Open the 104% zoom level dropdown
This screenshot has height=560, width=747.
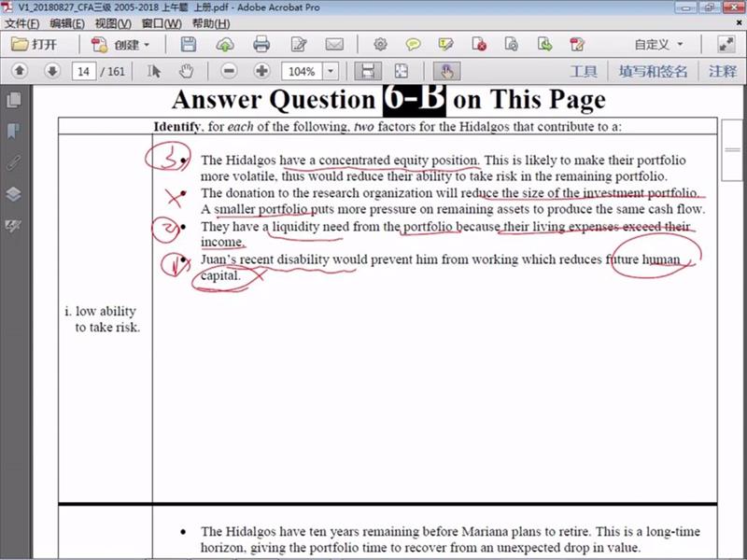pyautogui.click(x=331, y=71)
